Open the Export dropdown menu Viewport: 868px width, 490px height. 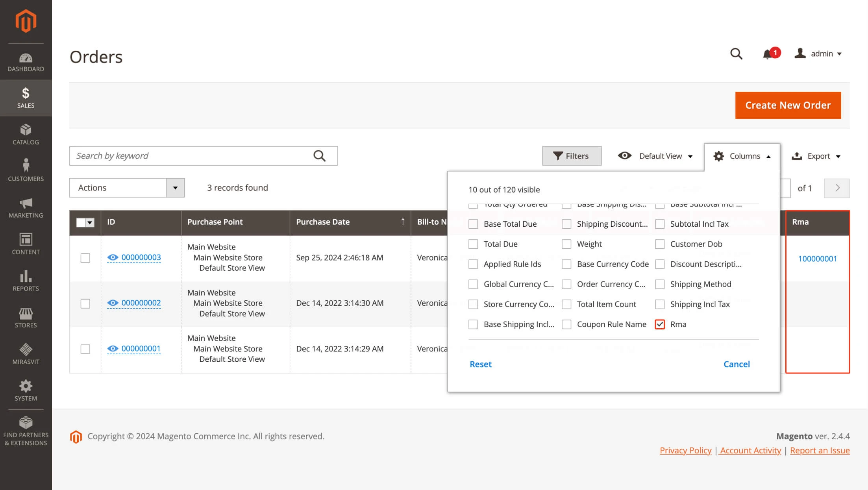816,156
